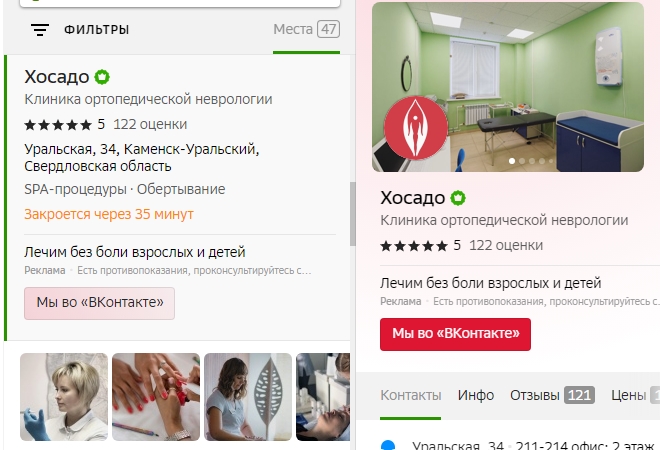Click star rating in details panel

(x=414, y=246)
